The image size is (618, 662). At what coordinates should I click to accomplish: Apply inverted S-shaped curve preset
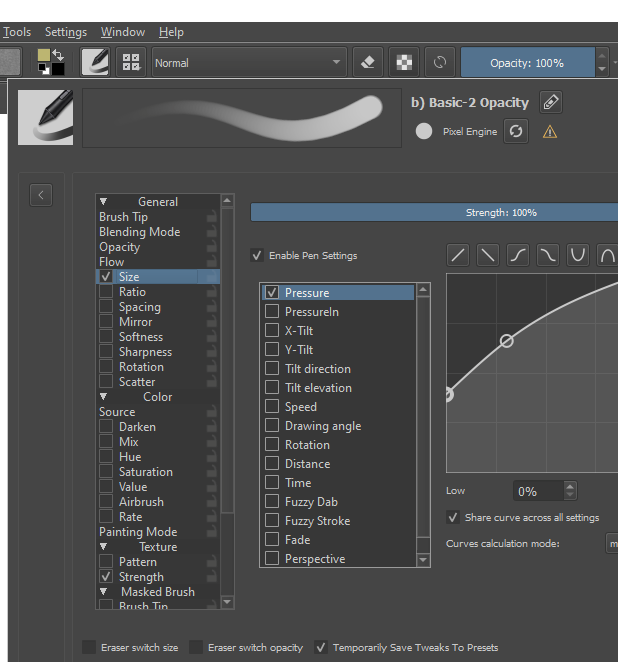coord(548,255)
